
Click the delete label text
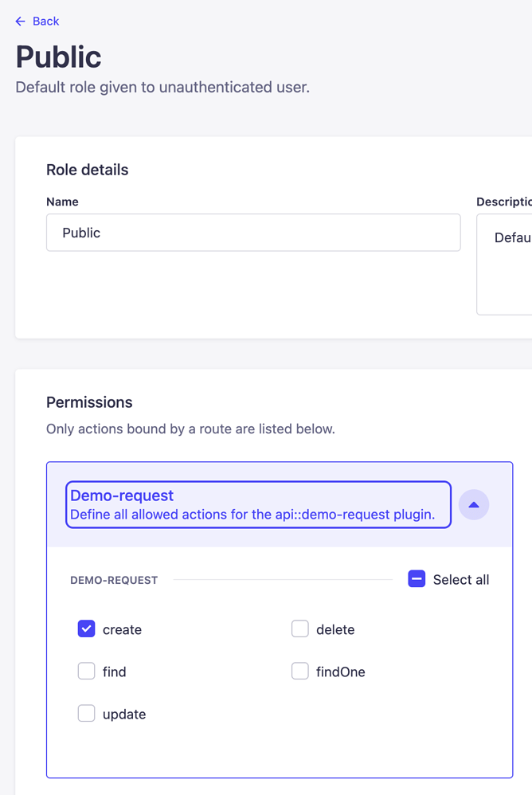tap(335, 630)
